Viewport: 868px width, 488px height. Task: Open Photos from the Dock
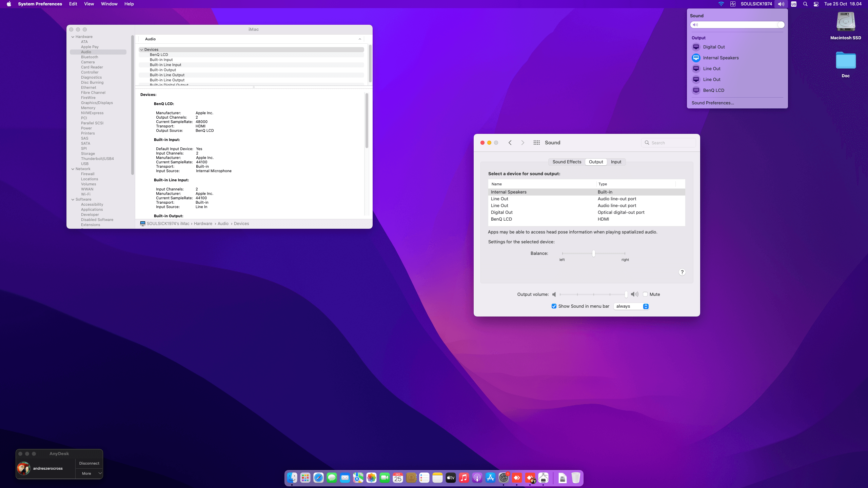click(371, 478)
